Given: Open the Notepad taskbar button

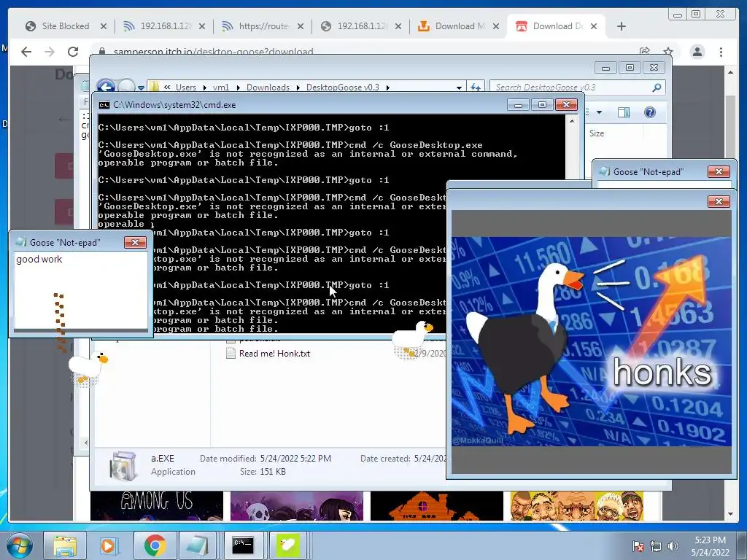Looking at the screenshot, I should tap(197, 545).
